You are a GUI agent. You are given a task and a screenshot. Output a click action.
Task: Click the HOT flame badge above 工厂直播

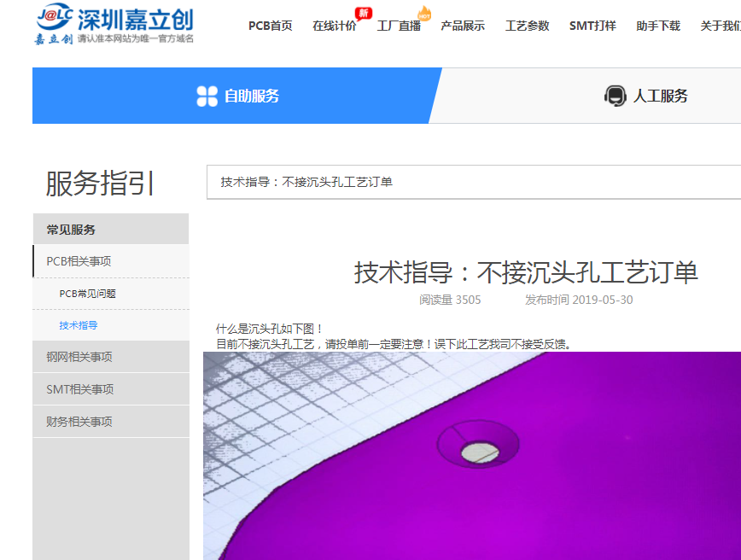[424, 13]
